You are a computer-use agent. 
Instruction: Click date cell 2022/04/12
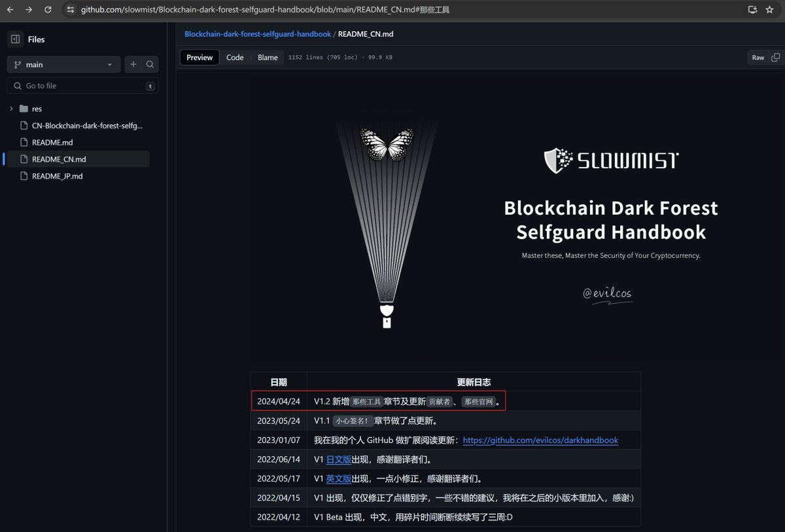[x=279, y=517]
